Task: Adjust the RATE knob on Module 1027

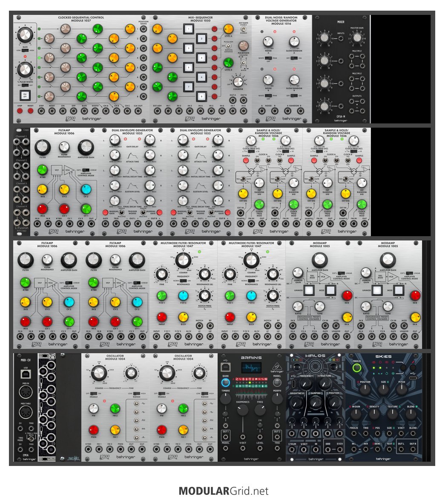Action: coord(25,35)
